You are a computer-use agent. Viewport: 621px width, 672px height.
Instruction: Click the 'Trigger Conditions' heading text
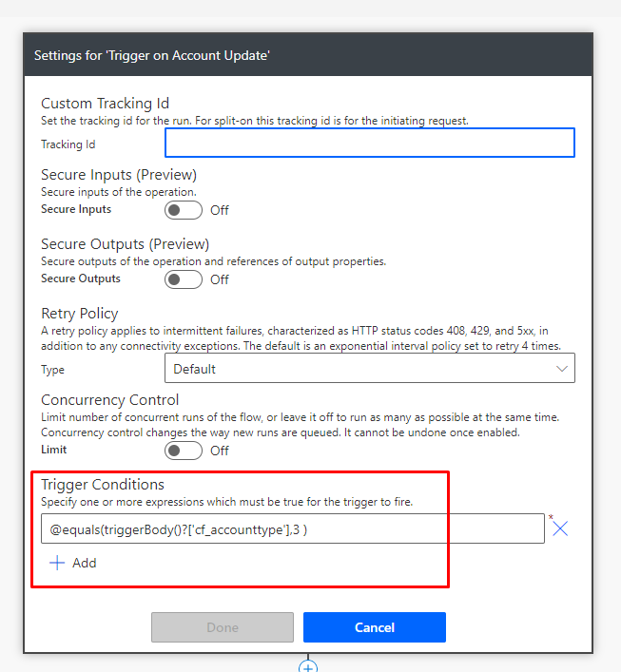(x=103, y=485)
